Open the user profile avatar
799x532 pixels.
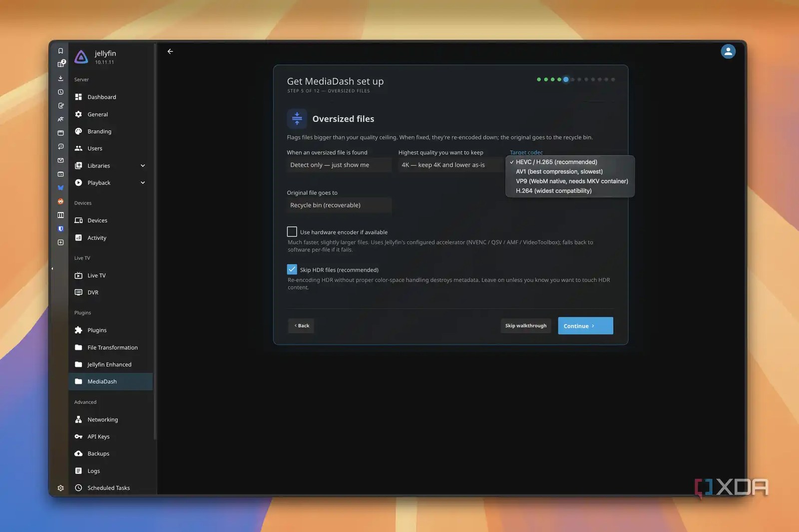[728, 51]
